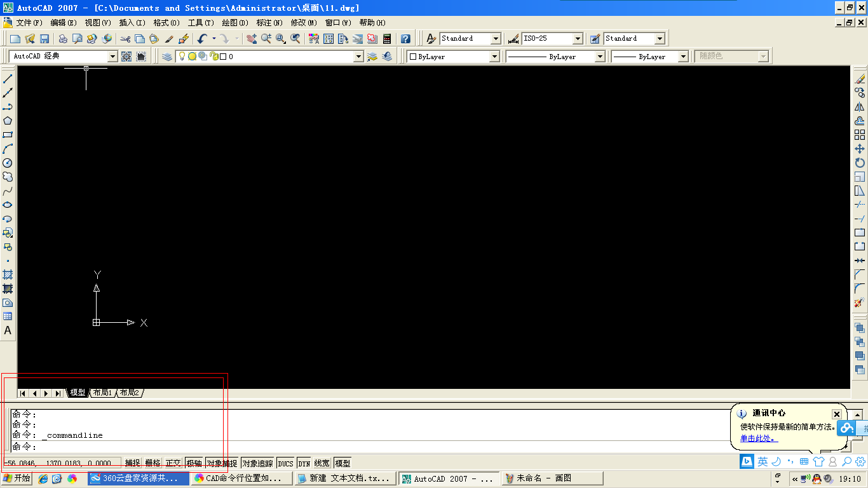Select the Polygon draw tool
Viewport: 868px width, 488px height.
(8, 121)
